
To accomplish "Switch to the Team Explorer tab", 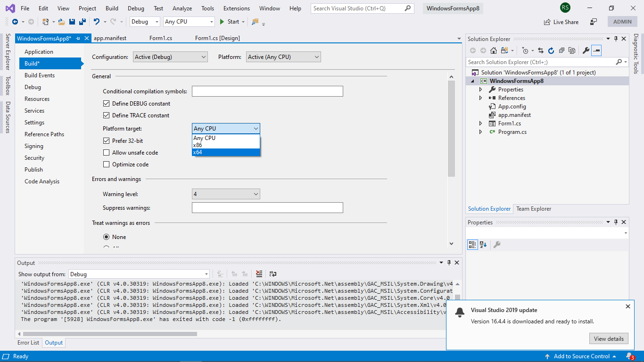I will point(533,209).
